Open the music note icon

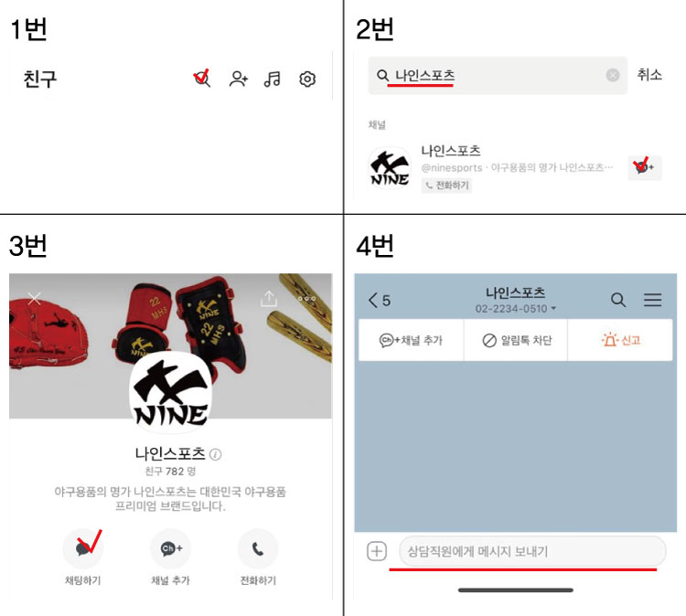point(273,80)
